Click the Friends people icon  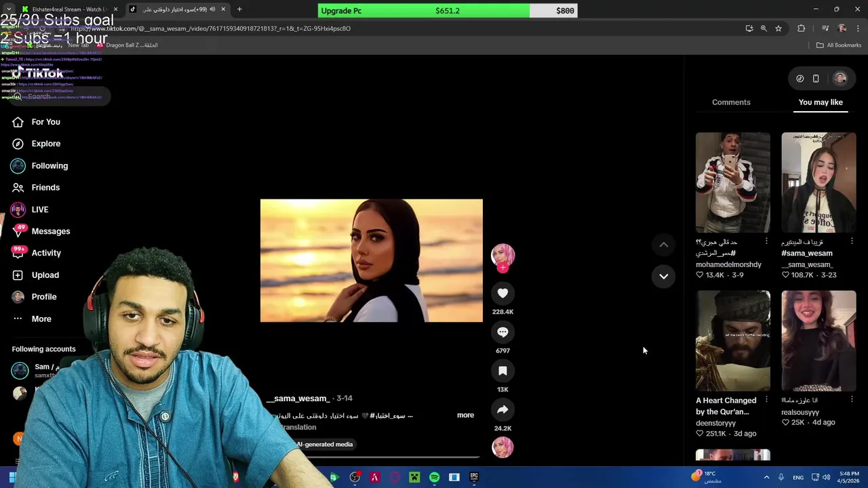[18, 187]
